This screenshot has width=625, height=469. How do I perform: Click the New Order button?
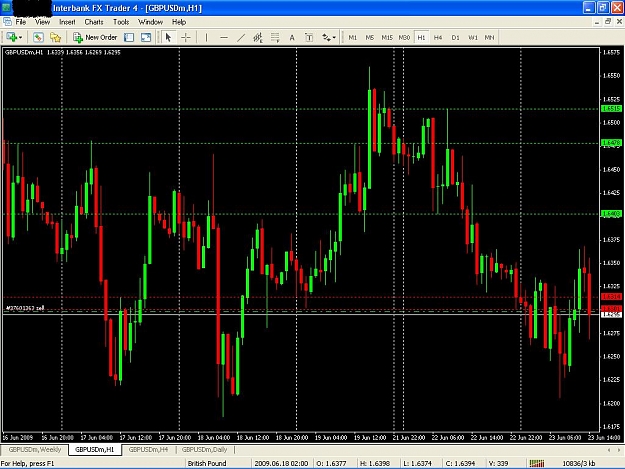95,37
